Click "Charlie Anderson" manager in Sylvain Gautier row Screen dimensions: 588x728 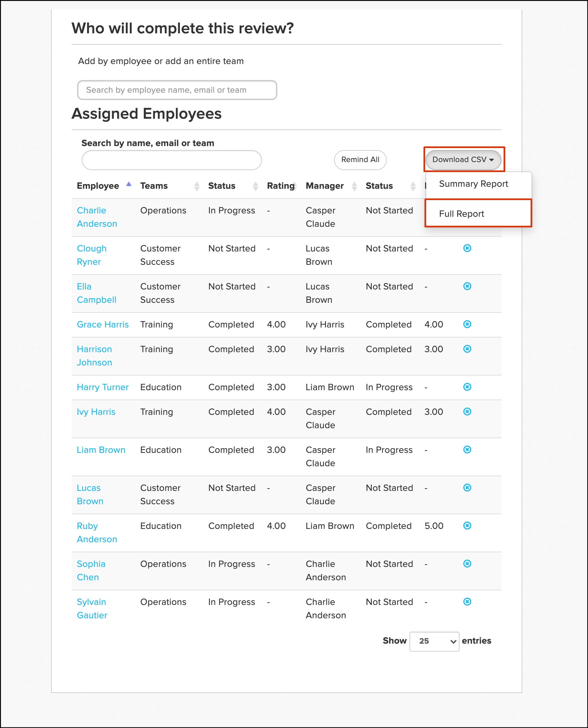click(326, 608)
